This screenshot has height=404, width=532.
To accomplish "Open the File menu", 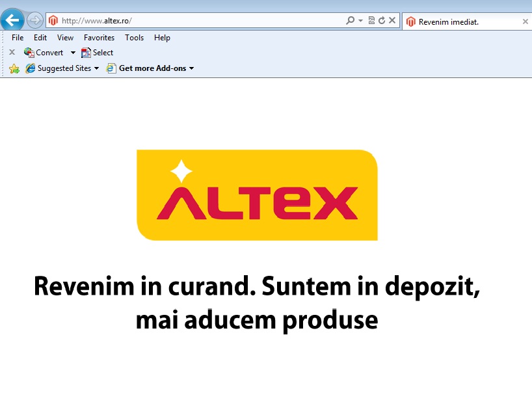I will 18,38.
